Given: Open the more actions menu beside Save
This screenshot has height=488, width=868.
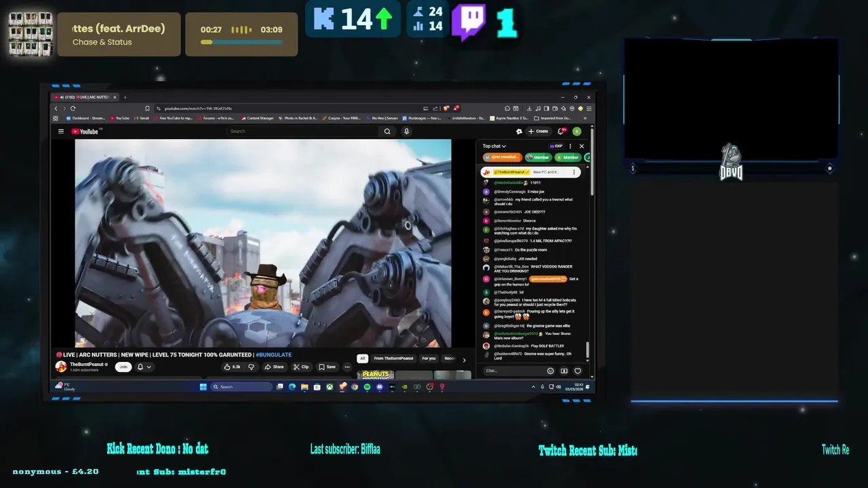Looking at the screenshot, I should tap(347, 367).
